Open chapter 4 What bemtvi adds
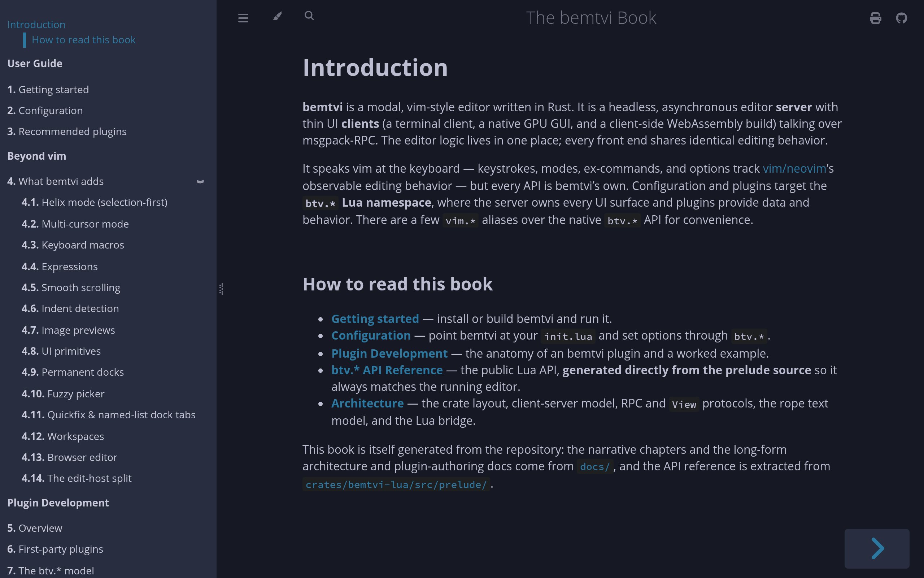 click(55, 181)
